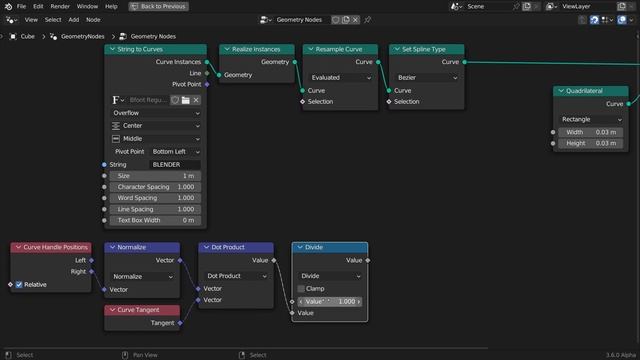640x360 pixels.
Task: Open the overlays options dropdown arrow
Action: pyautogui.click(x=631, y=20)
